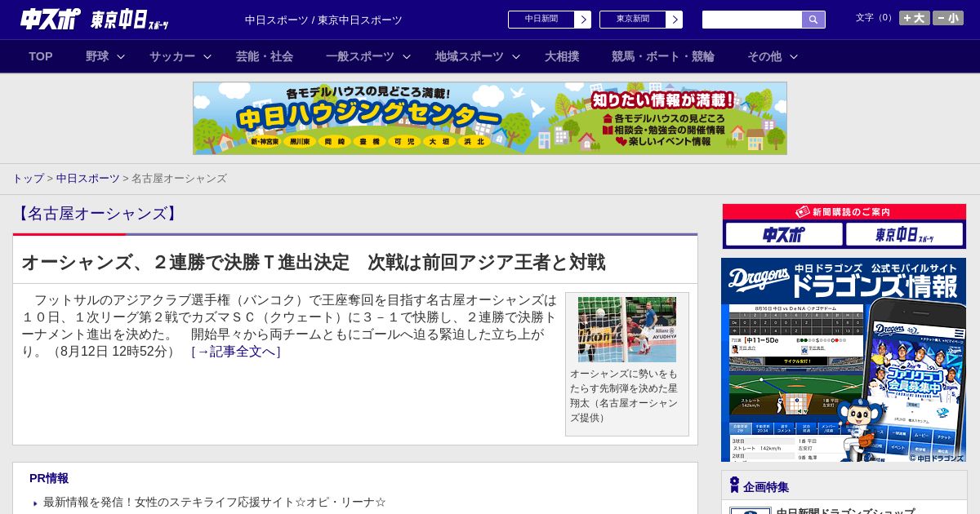Open その他 navigation menu
The width and height of the screenshot is (980, 514).
[x=764, y=56]
